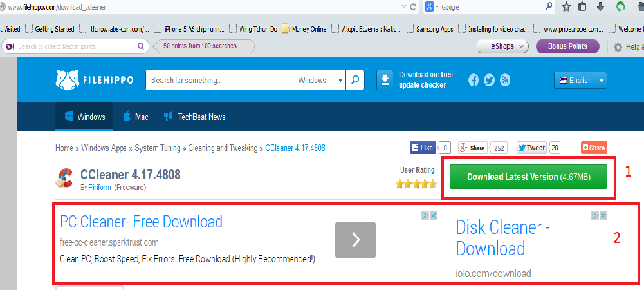The image size is (644, 290).
Task: Click the Piriform developer link
Action: (x=100, y=188)
